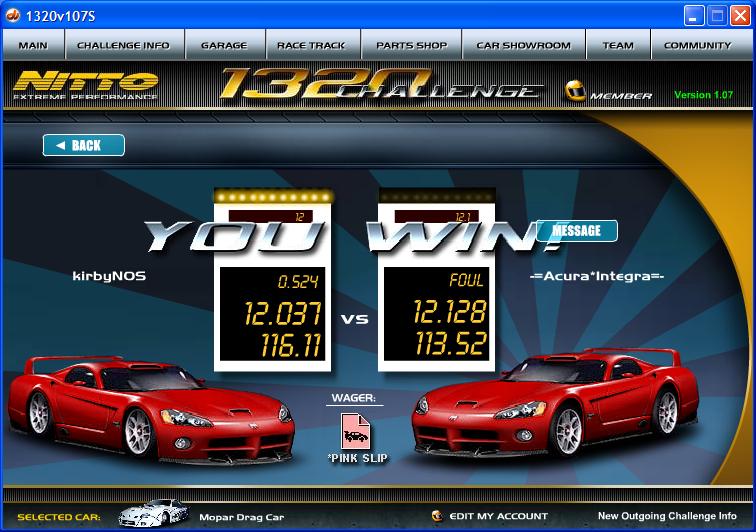Click the window title bar app icon
756x532 pixels.
click(13, 15)
